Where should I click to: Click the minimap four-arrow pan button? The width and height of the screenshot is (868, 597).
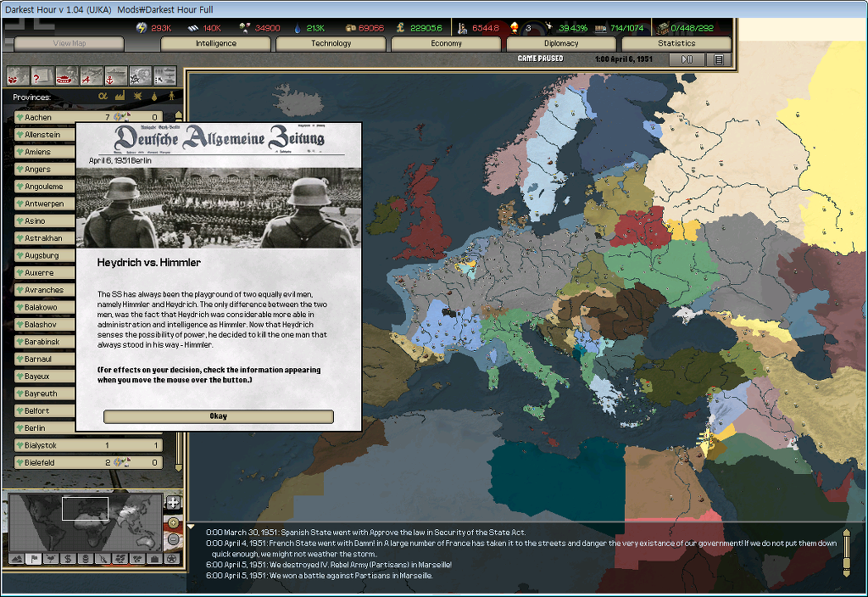tap(173, 503)
